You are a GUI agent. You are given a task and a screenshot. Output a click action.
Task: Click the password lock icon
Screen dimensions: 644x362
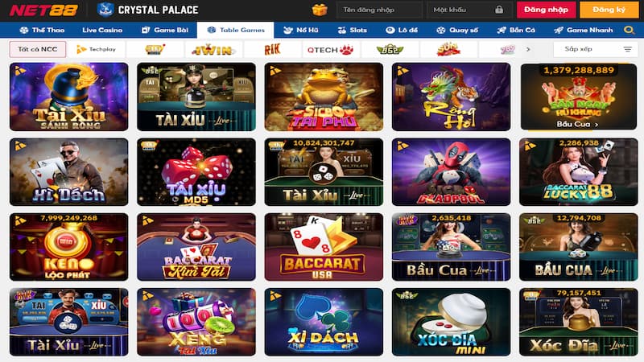[499, 10]
